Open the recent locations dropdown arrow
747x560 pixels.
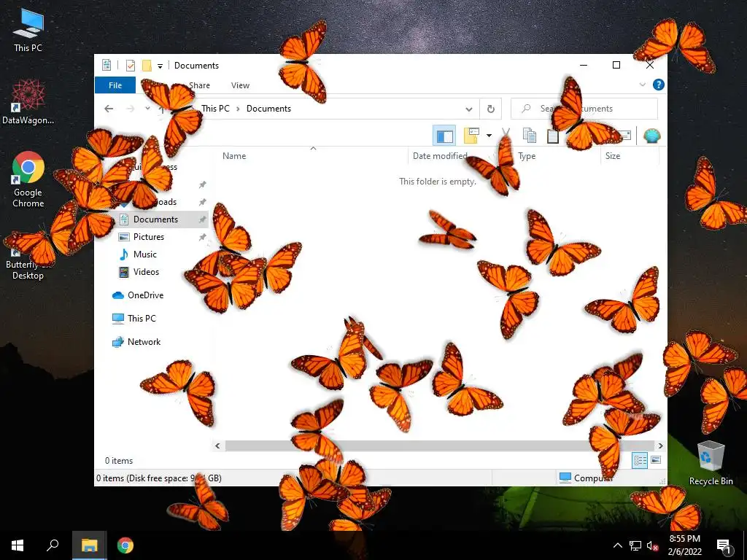pos(147,109)
